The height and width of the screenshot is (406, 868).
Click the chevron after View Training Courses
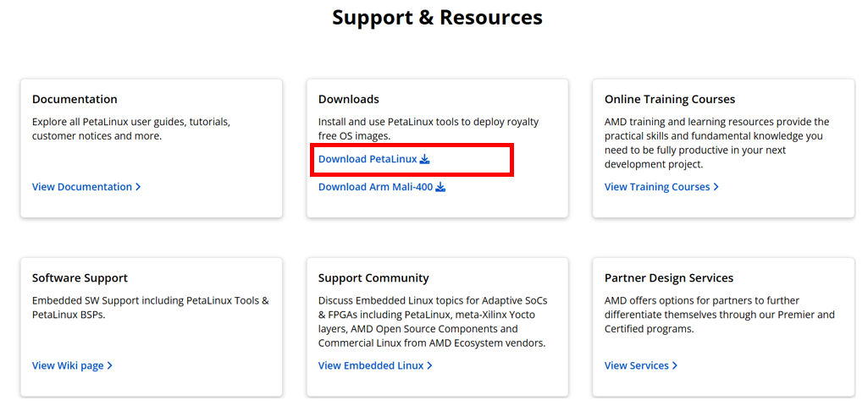pyautogui.click(x=716, y=187)
